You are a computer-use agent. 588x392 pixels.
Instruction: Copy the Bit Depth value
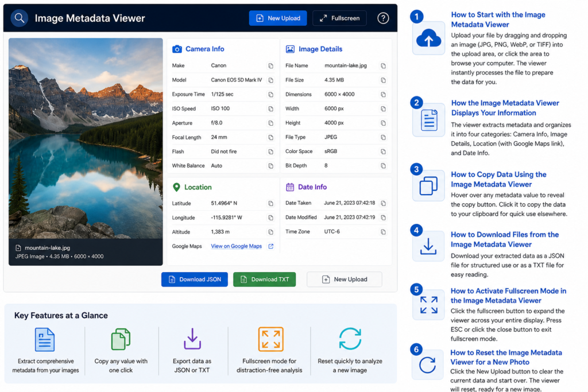point(383,166)
